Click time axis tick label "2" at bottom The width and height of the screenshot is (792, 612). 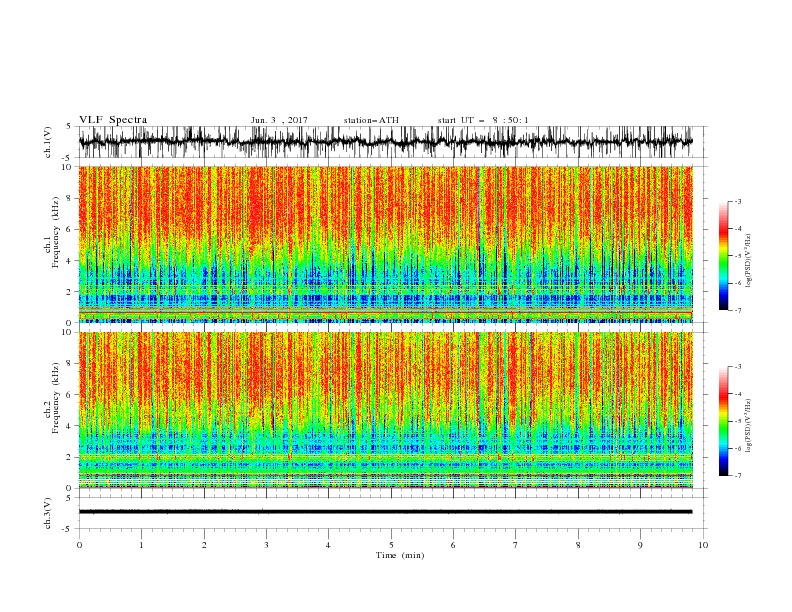click(x=204, y=545)
